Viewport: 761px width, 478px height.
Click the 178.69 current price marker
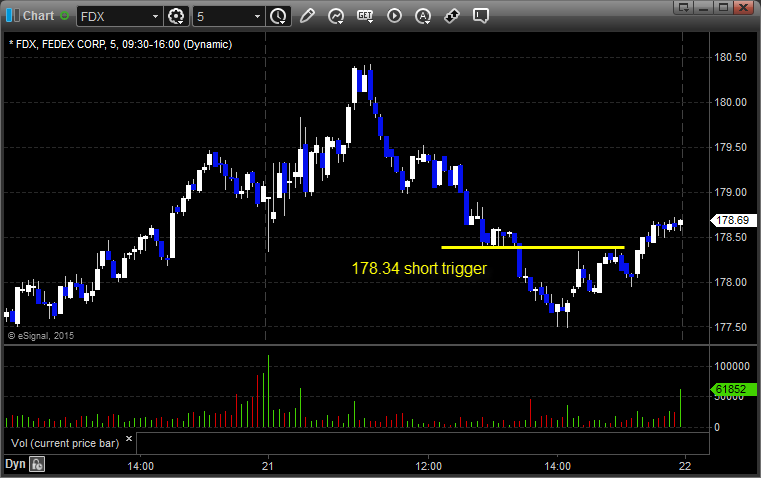coord(732,220)
